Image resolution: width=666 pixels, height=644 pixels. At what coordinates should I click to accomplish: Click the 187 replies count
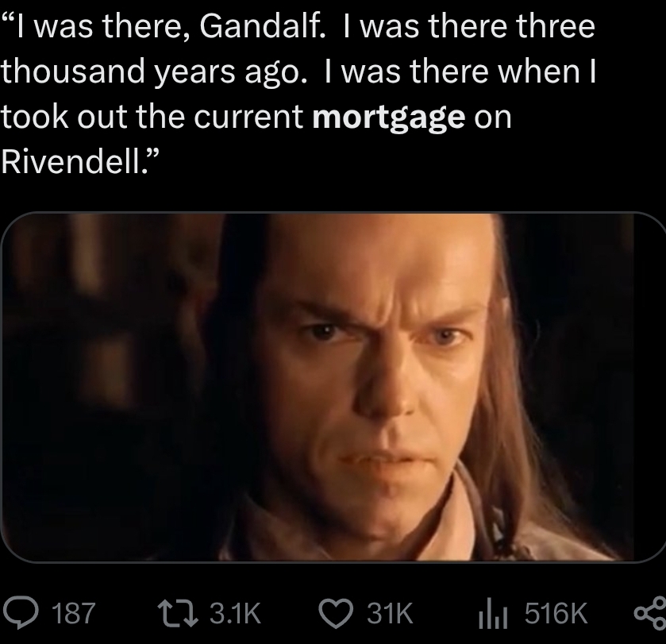click(x=74, y=613)
